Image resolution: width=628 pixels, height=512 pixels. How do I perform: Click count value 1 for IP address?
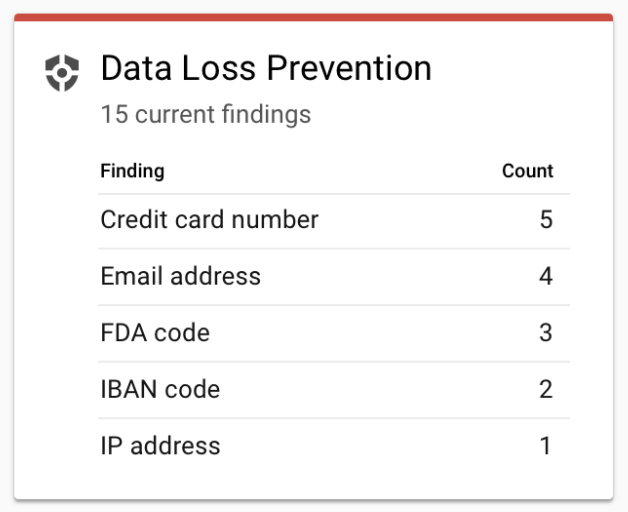tap(545, 445)
